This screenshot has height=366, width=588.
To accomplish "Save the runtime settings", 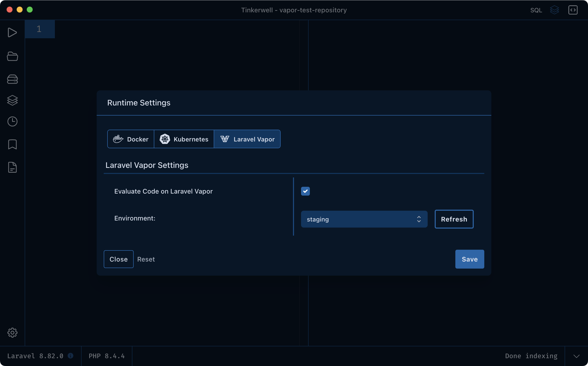I will [x=470, y=259].
